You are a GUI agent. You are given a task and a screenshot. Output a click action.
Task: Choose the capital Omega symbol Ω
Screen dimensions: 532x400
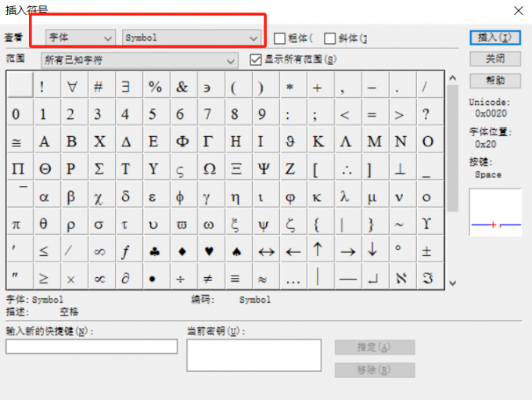click(x=209, y=168)
